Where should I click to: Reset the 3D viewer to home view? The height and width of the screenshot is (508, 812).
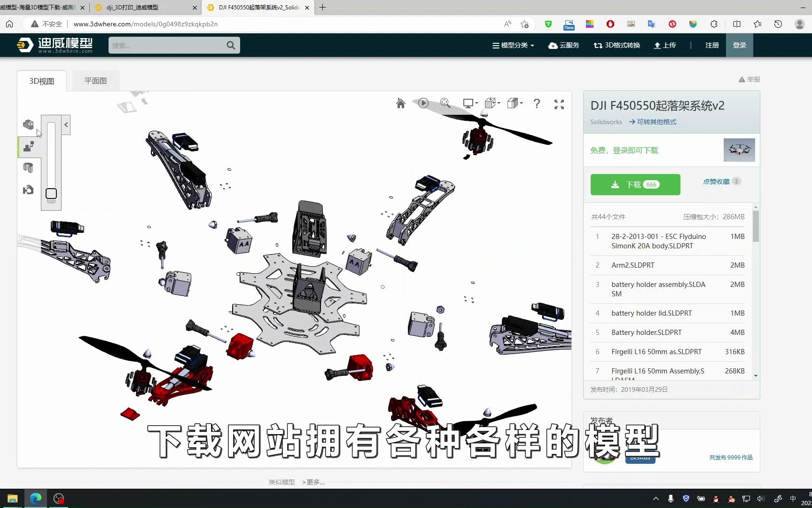tap(400, 103)
